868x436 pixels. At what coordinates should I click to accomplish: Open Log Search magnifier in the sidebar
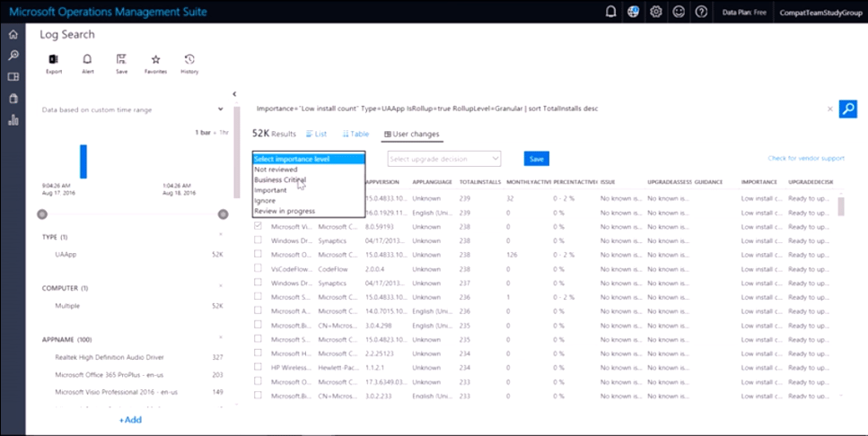[13, 56]
